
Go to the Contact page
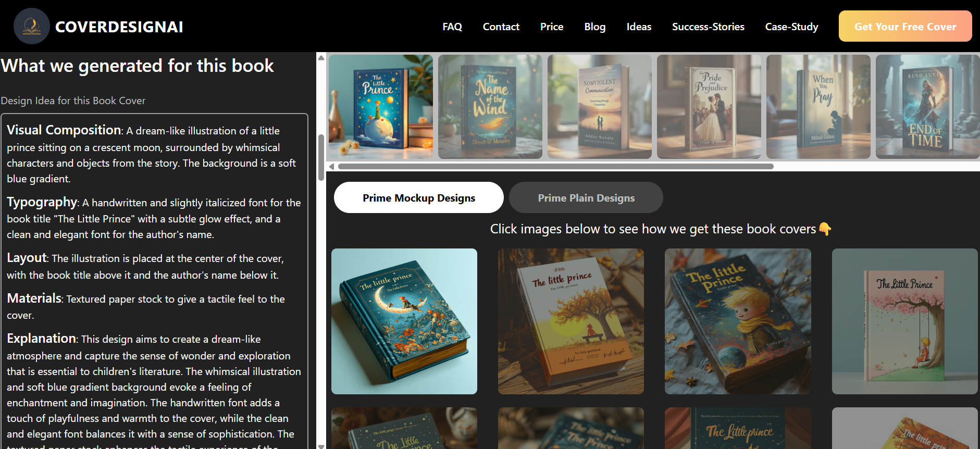(x=501, y=27)
